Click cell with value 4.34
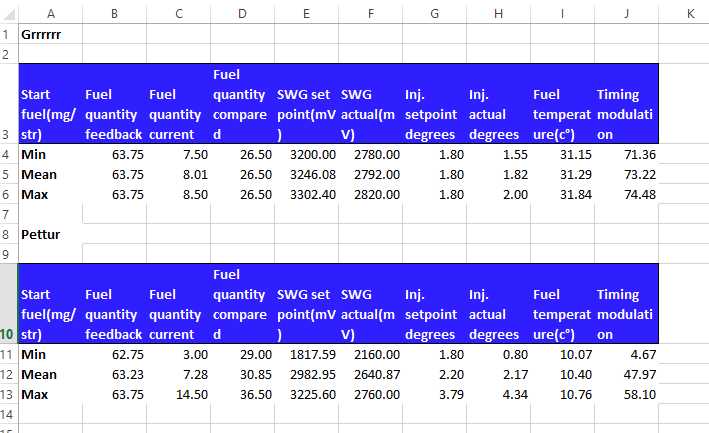The height and width of the screenshot is (433, 709). [x=499, y=394]
